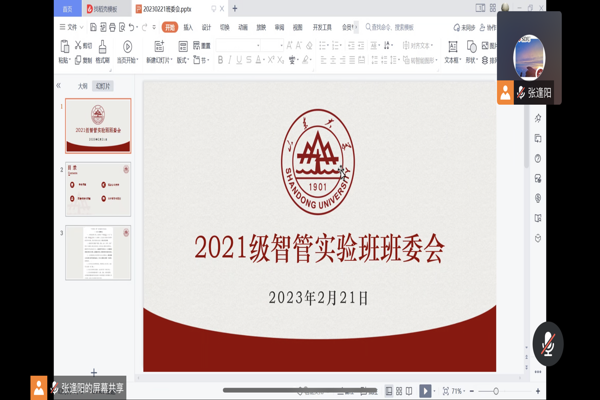This screenshot has height=400, width=600.
Task: Open the 动画 ribbon tab
Action: point(243,27)
